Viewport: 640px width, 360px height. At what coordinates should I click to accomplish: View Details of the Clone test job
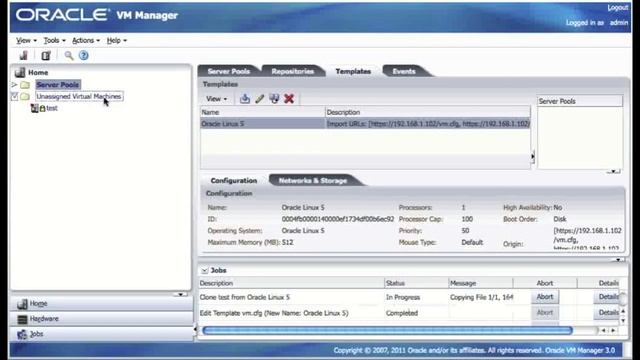608,297
